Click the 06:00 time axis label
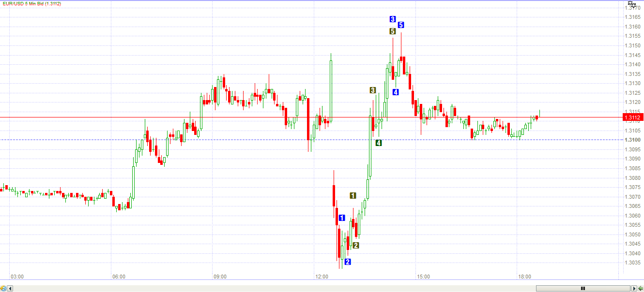The width and height of the screenshot is (644, 292). click(119, 277)
